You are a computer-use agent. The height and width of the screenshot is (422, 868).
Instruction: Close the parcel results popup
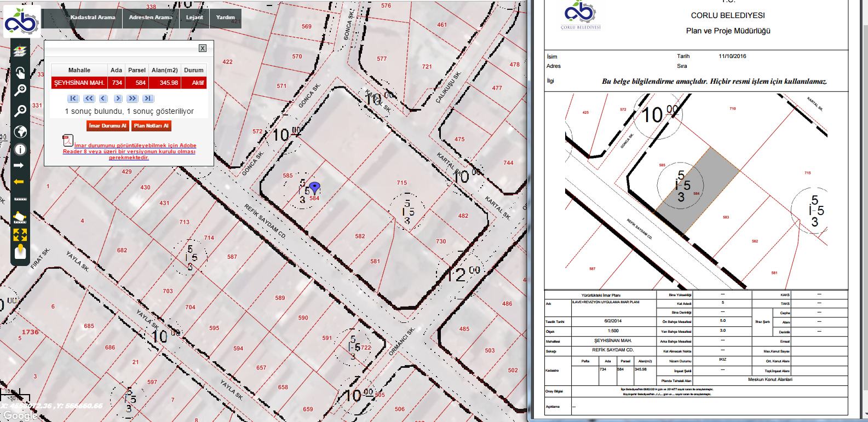[x=203, y=48]
